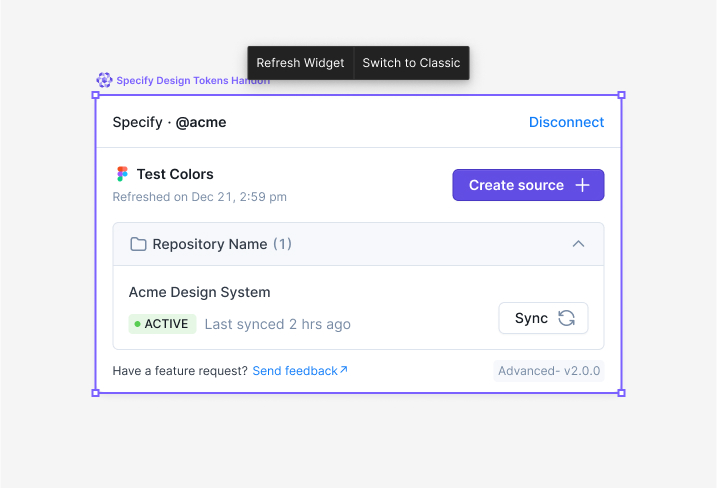
Task: Click the 'Have a feature request?' text
Action: (x=180, y=370)
